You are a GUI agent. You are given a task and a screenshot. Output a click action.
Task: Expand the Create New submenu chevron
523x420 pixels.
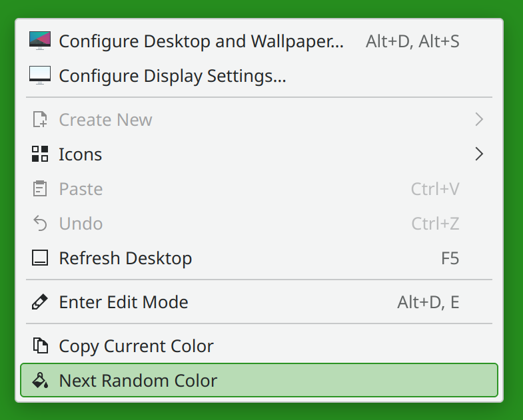(x=479, y=119)
